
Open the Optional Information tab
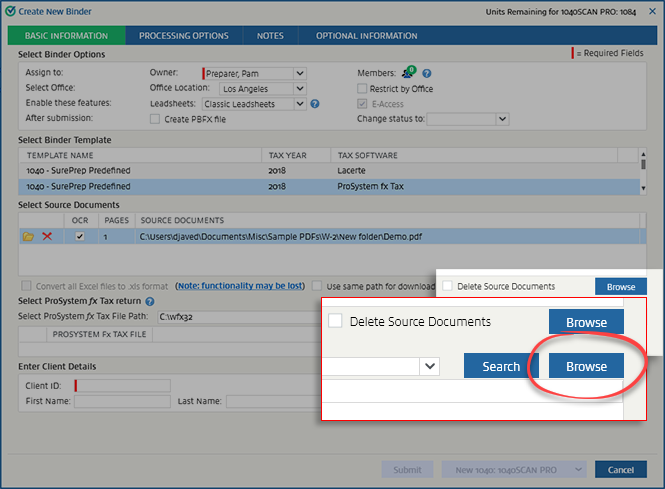366,36
